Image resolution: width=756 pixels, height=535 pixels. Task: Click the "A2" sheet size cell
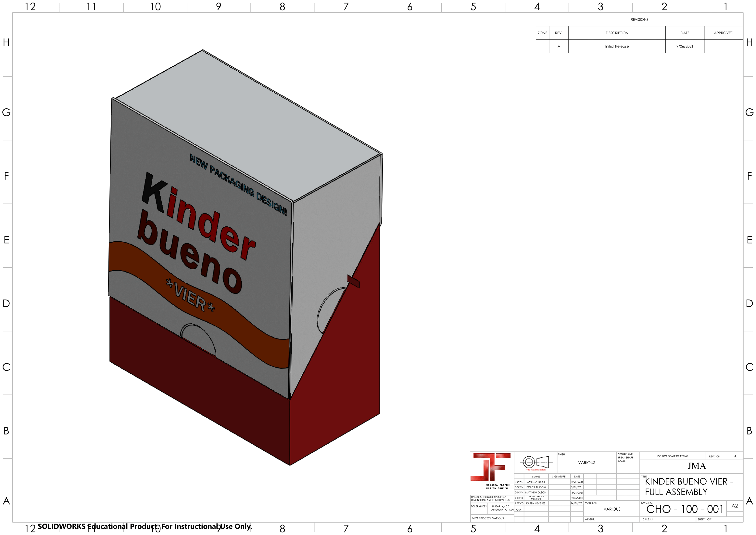[x=735, y=506]
